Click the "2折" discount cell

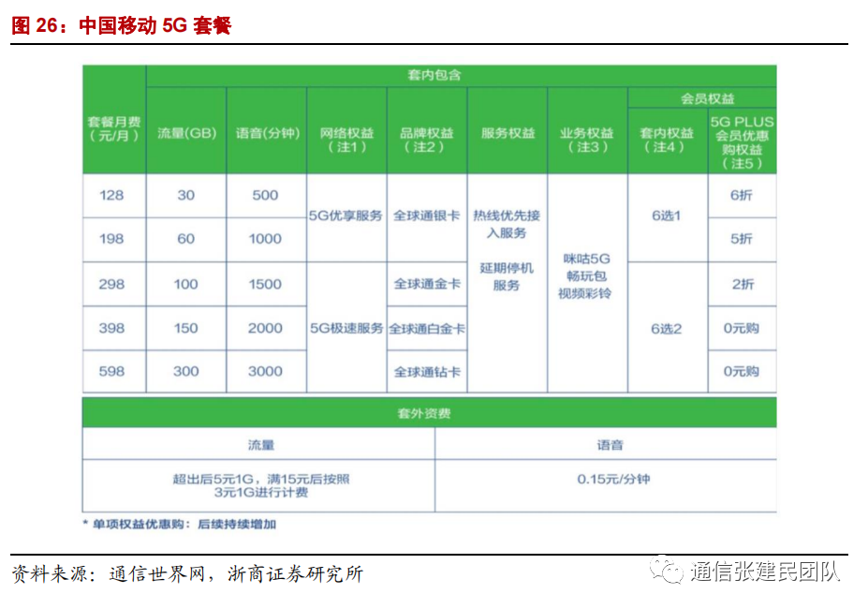(743, 284)
